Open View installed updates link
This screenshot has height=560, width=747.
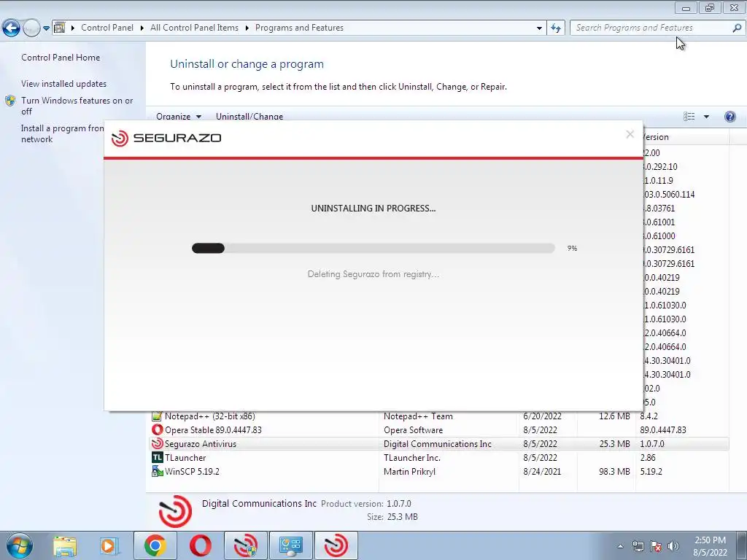pyautogui.click(x=64, y=84)
